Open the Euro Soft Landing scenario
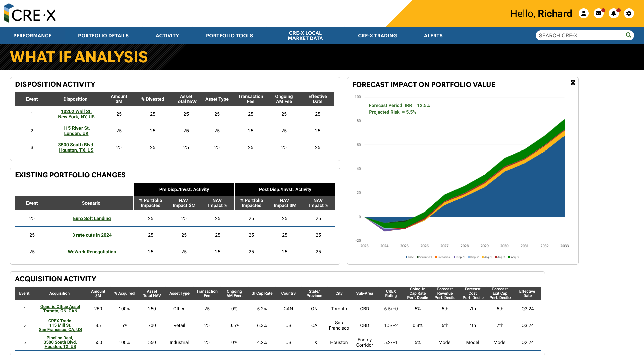The image size is (644, 362). click(92, 218)
